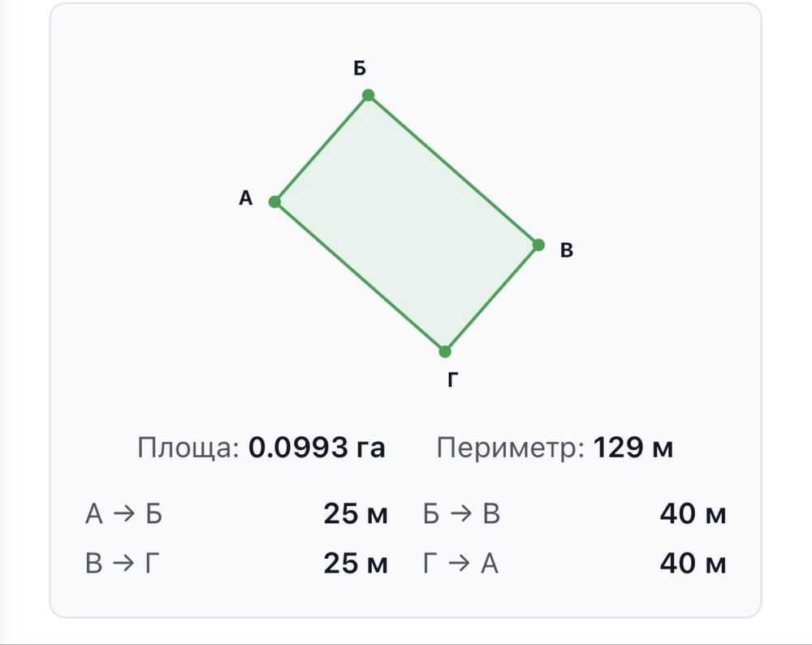Click the Б → В side length row

(574, 514)
